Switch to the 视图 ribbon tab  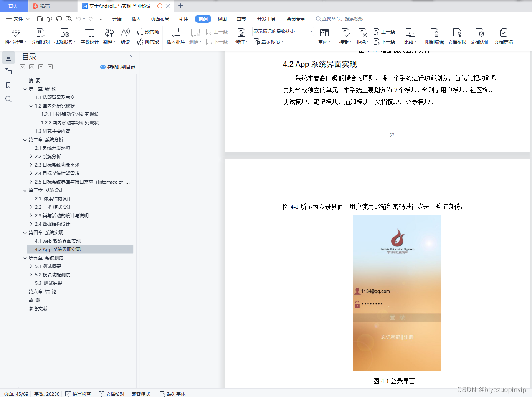pos(221,18)
